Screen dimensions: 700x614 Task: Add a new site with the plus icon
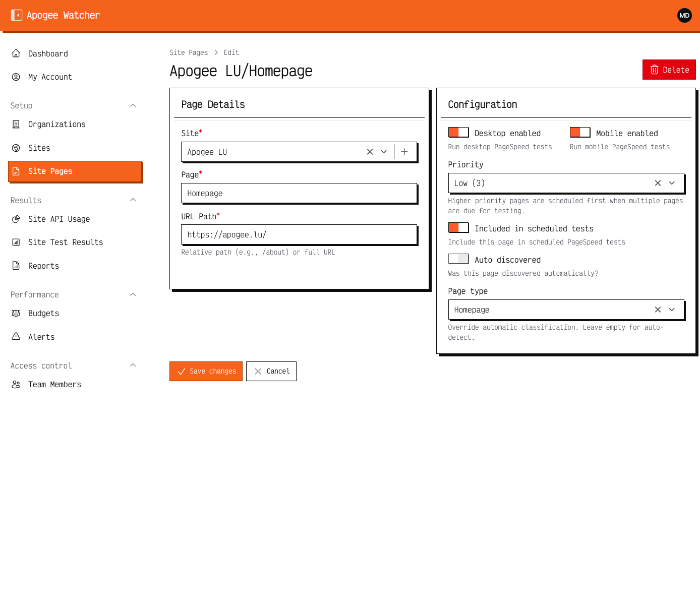pyautogui.click(x=404, y=152)
